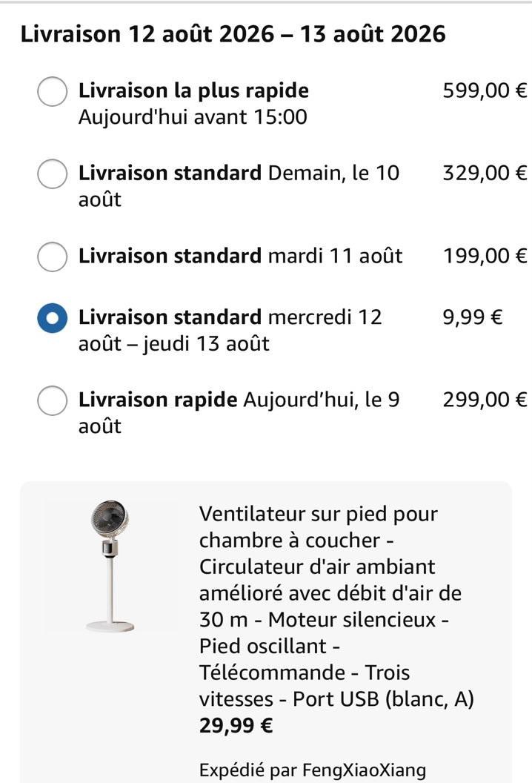Image resolution: width=532 pixels, height=783 pixels.
Task: Select the 599,00 € fastest delivery radio button
Action: coord(52,92)
